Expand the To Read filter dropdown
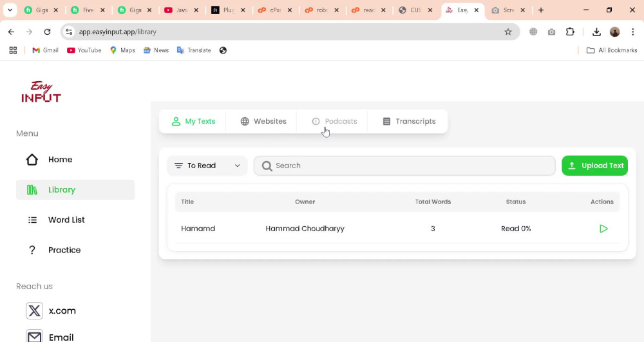The width and height of the screenshot is (644, 342). [207, 166]
